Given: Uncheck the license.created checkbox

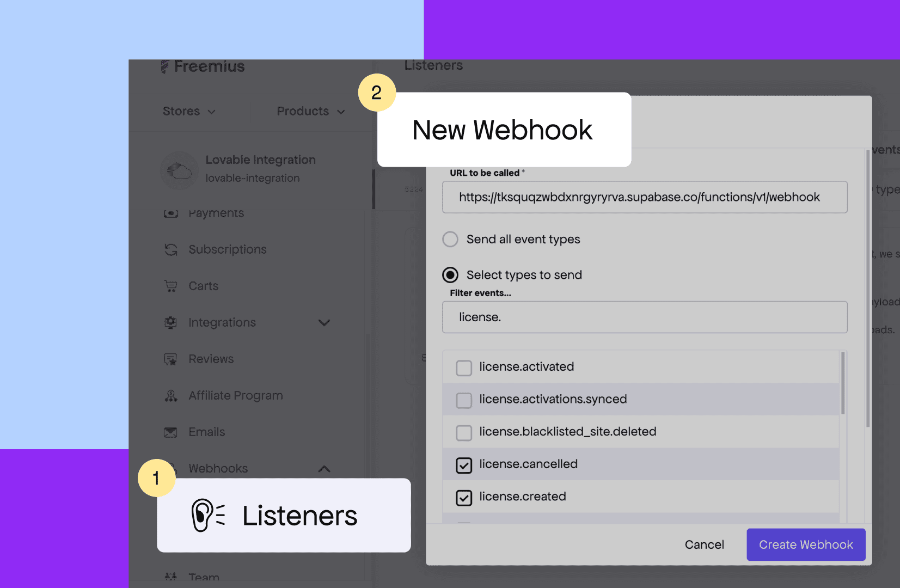Looking at the screenshot, I should tap(464, 498).
